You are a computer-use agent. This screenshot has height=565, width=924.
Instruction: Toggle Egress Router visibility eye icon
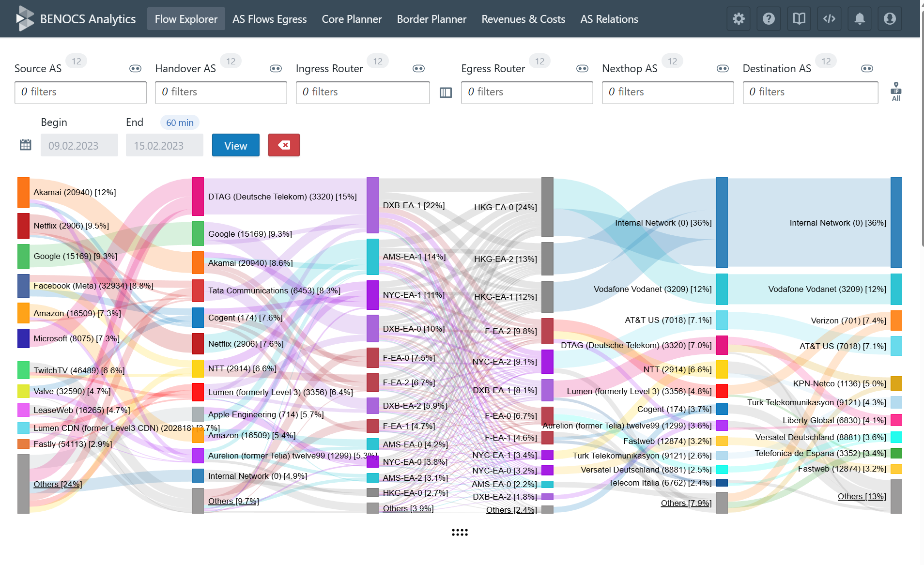pyautogui.click(x=582, y=69)
